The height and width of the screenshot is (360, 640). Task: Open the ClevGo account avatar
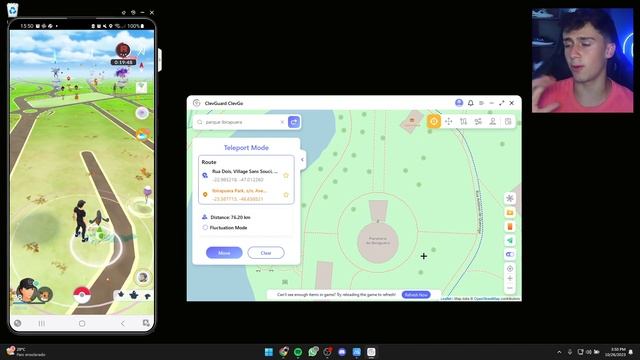(459, 103)
